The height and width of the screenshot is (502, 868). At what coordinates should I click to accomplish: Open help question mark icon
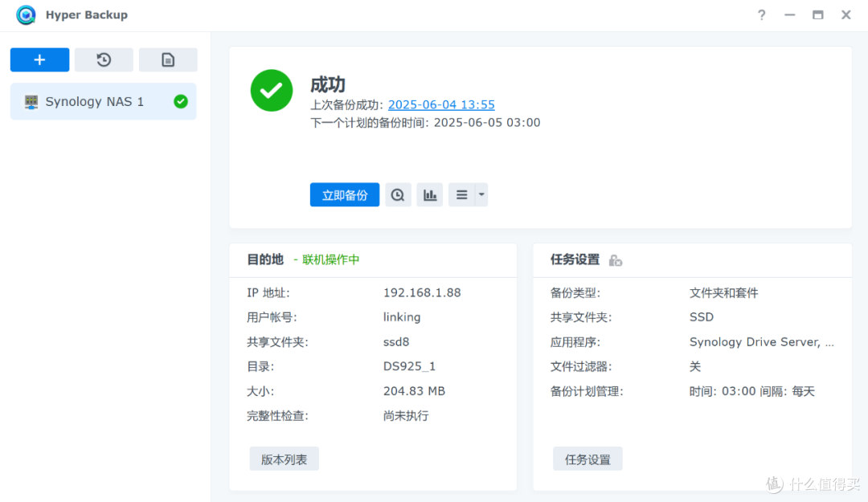(x=762, y=15)
